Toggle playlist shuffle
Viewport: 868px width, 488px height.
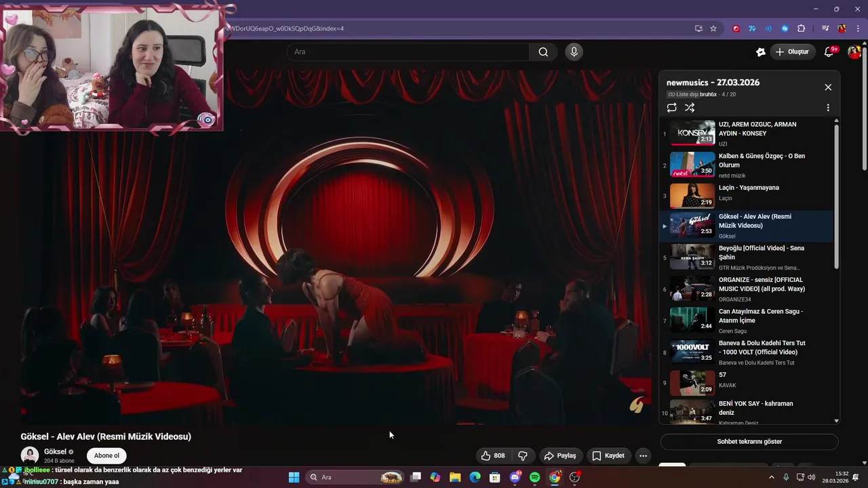pos(690,107)
